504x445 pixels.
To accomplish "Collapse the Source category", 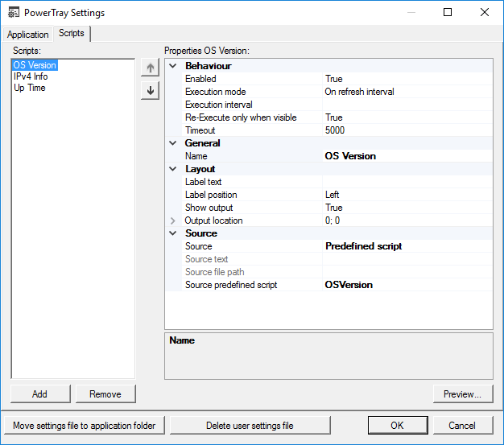I will point(173,233).
